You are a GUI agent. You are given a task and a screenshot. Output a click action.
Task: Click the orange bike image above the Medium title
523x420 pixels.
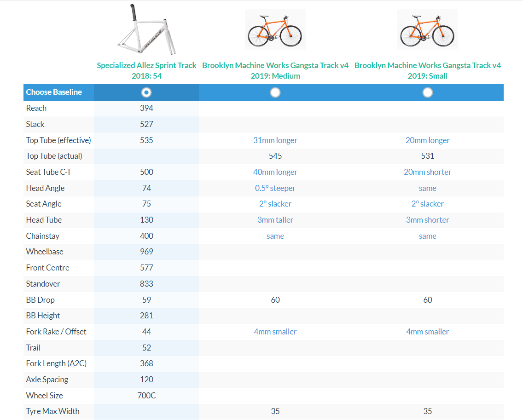(275, 29)
